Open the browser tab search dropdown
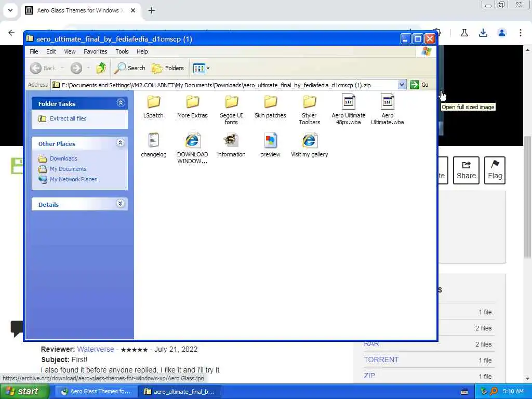This screenshot has width=532, height=399. tap(10, 10)
